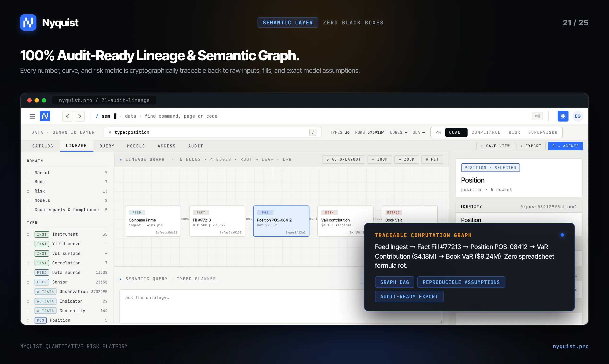
Task: Fit the lineage graph to view
Action: (432, 159)
